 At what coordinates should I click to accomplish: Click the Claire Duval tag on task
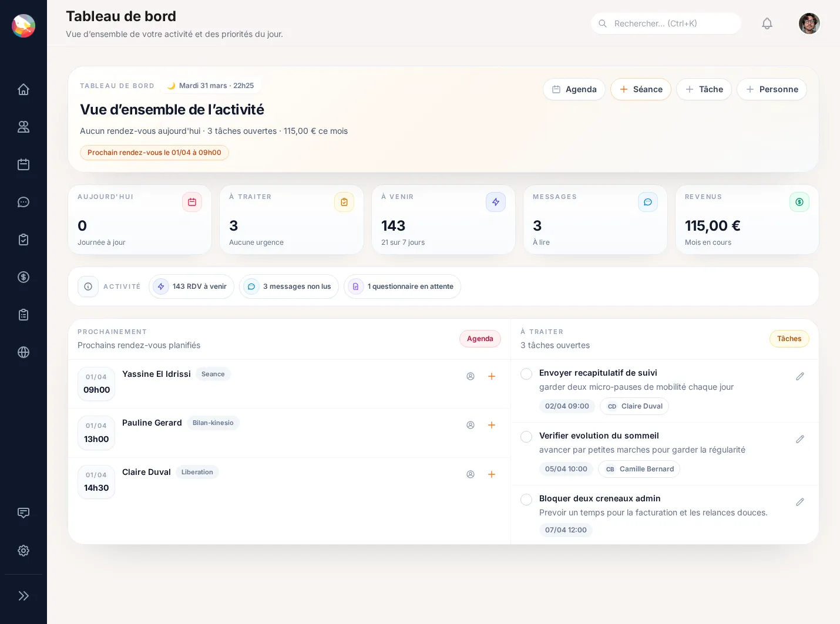(634, 406)
